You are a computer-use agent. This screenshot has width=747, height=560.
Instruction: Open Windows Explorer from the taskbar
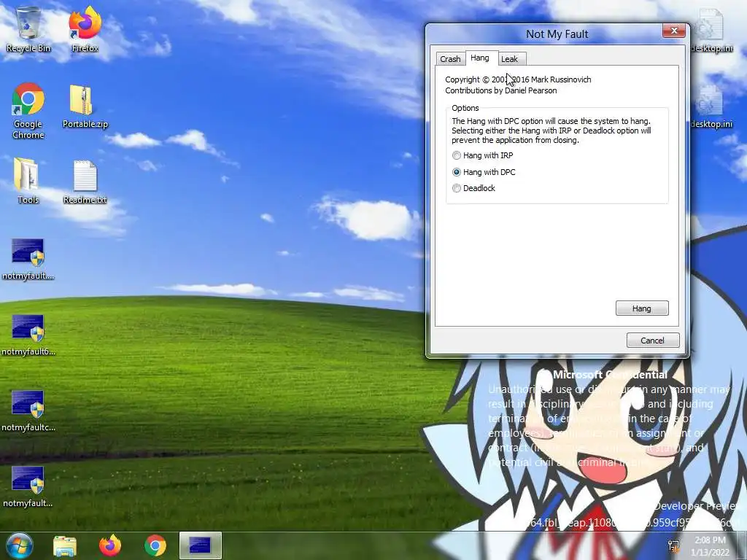click(65, 545)
